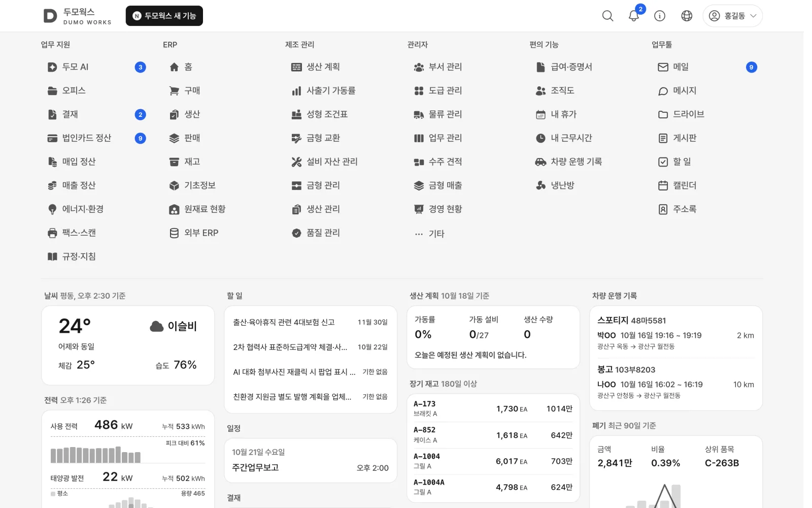The width and height of the screenshot is (812, 508).
Task: Open 2차 협력사 표준하도급계약 task
Action: pos(310,347)
